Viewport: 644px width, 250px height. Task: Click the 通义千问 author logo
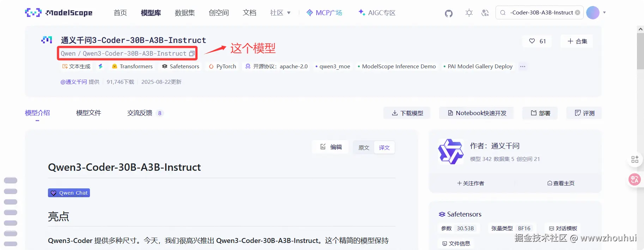451,151
